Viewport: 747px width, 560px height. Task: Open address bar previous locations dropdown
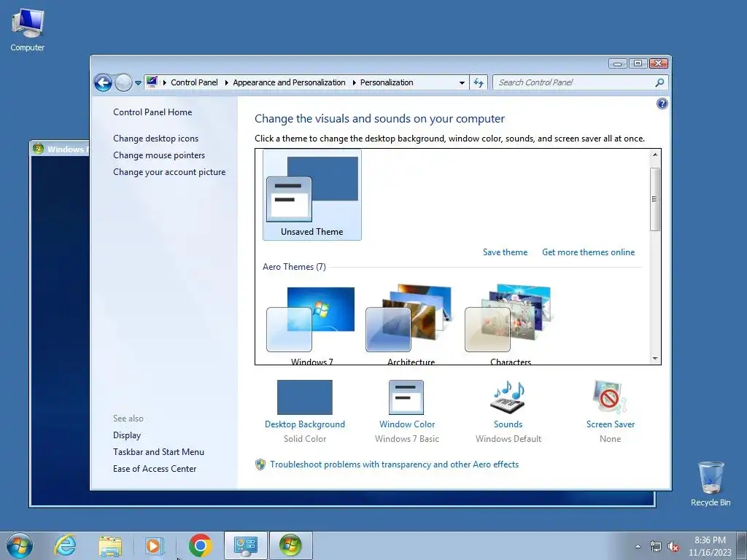[462, 83]
